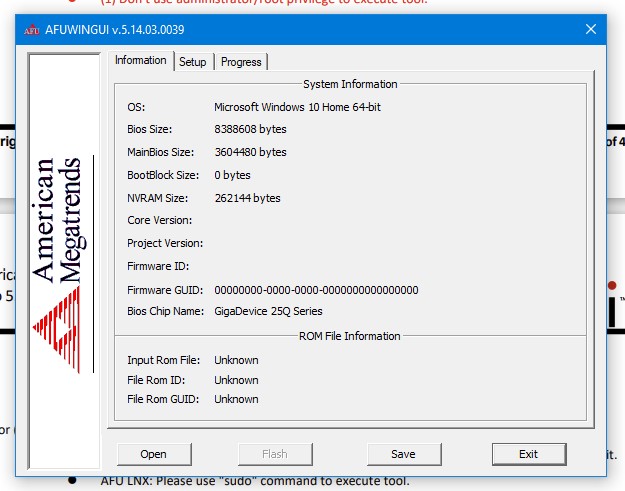Click the Firmware GUID zeros value
Viewport: 625px width, 491px height.
pyautogui.click(x=316, y=290)
